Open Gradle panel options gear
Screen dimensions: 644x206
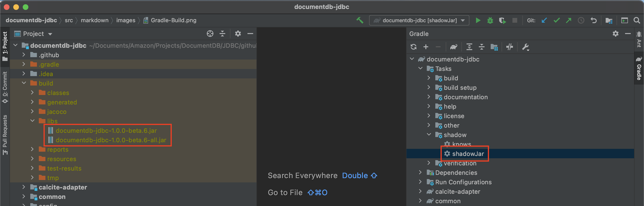pos(616,34)
